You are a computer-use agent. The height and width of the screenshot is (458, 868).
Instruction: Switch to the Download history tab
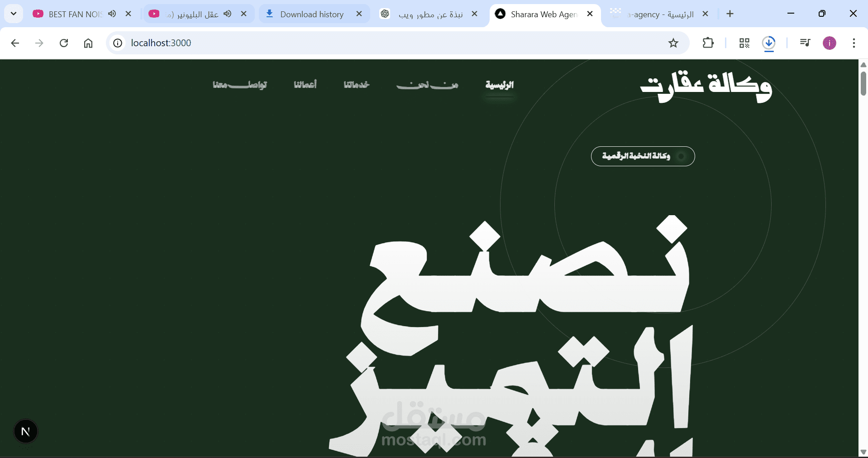tap(312, 14)
